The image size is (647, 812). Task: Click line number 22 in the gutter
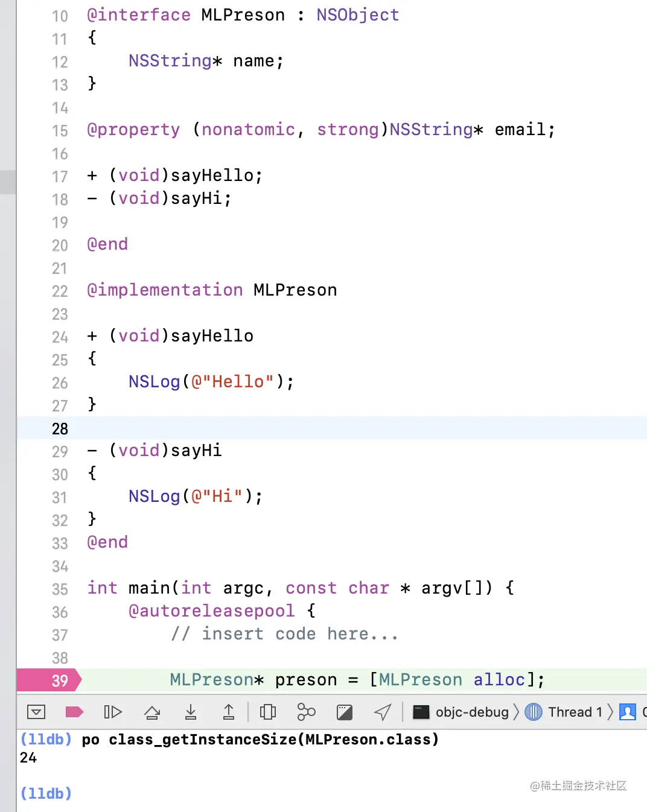pos(60,291)
